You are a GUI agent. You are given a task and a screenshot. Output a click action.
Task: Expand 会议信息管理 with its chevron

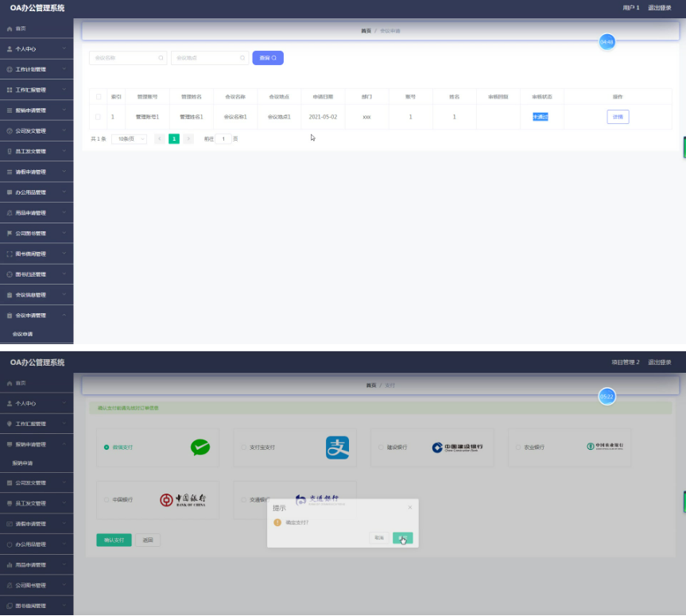click(x=64, y=294)
